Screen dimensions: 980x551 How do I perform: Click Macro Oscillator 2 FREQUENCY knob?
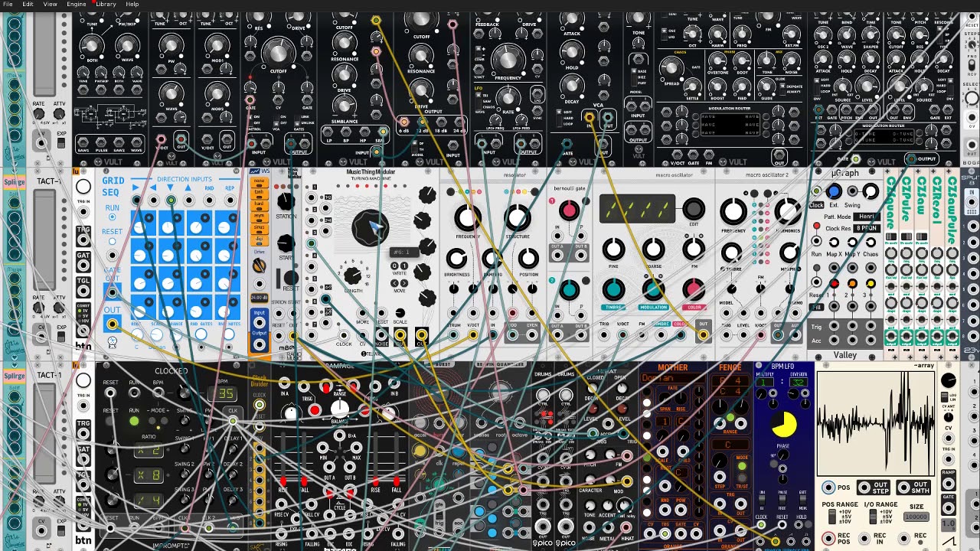733,211
